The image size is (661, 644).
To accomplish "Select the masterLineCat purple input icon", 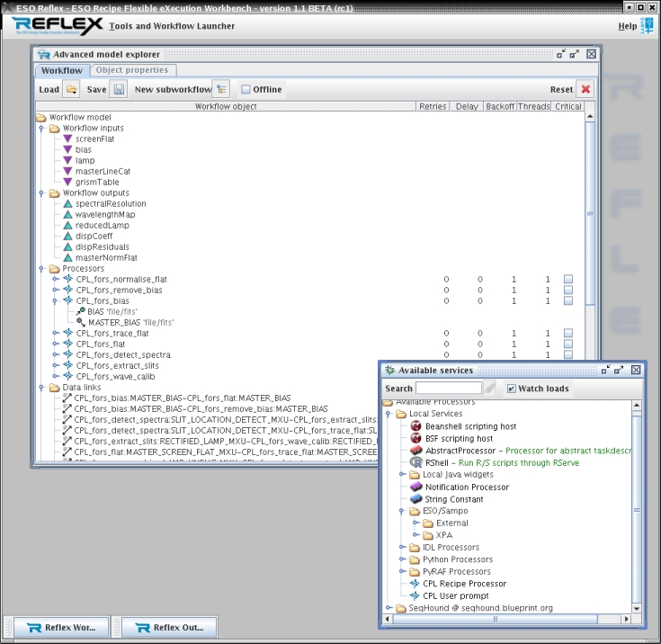I will coord(67,171).
